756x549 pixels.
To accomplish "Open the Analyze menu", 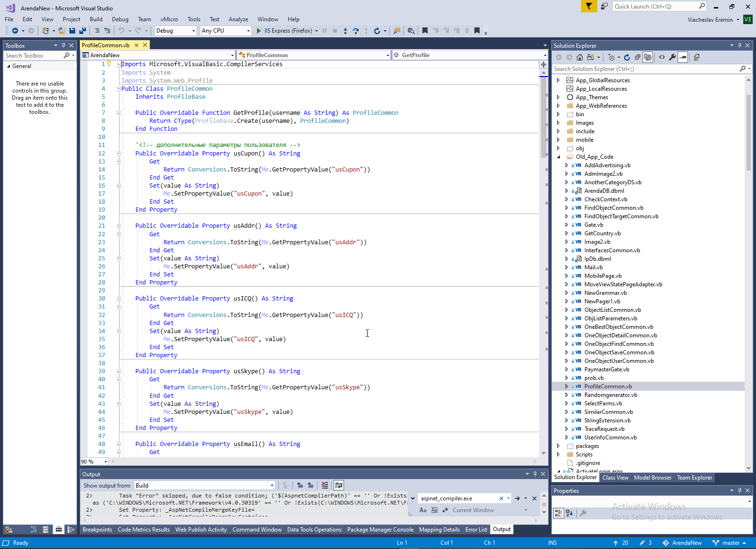I will point(238,19).
